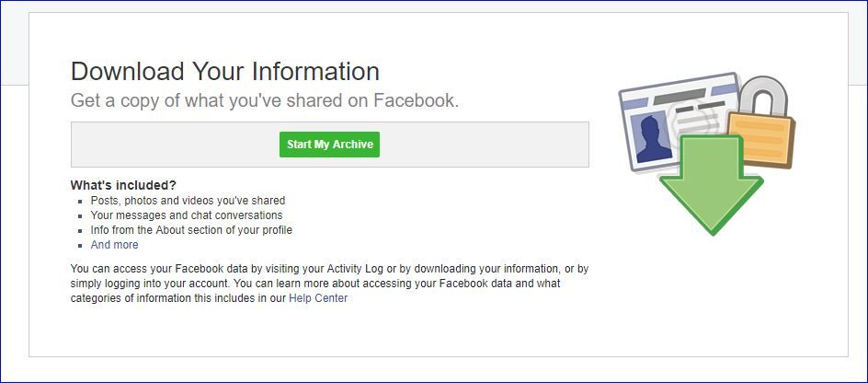Click the words Activity Log in the paragraph

coord(354,269)
